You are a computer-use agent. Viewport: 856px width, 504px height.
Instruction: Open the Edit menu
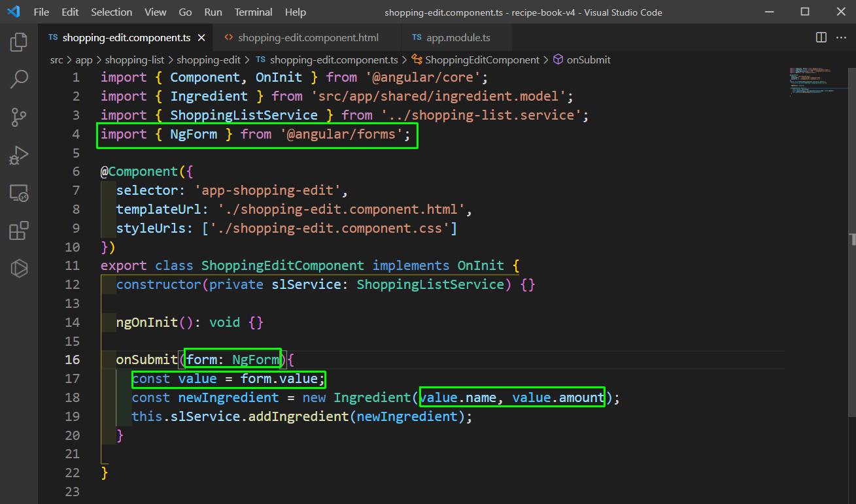[x=70, y=12]
